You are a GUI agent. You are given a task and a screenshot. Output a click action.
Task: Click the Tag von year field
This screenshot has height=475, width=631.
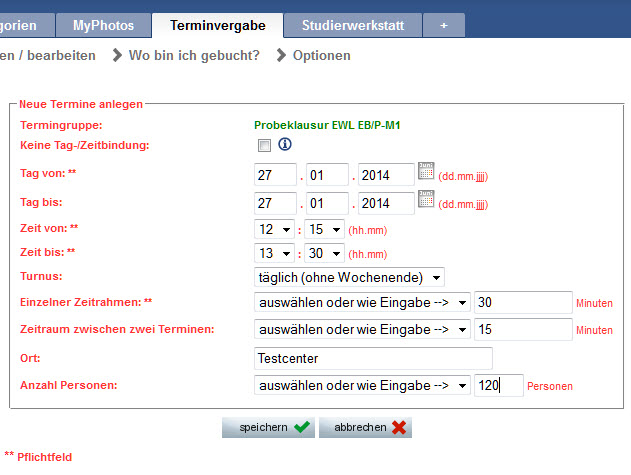[386, 175]
